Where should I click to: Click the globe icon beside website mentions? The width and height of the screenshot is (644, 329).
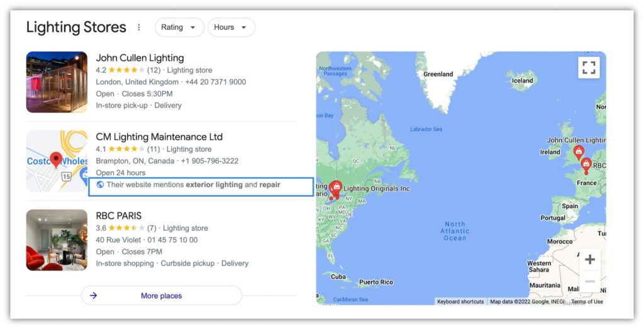[x=100, y=185]
